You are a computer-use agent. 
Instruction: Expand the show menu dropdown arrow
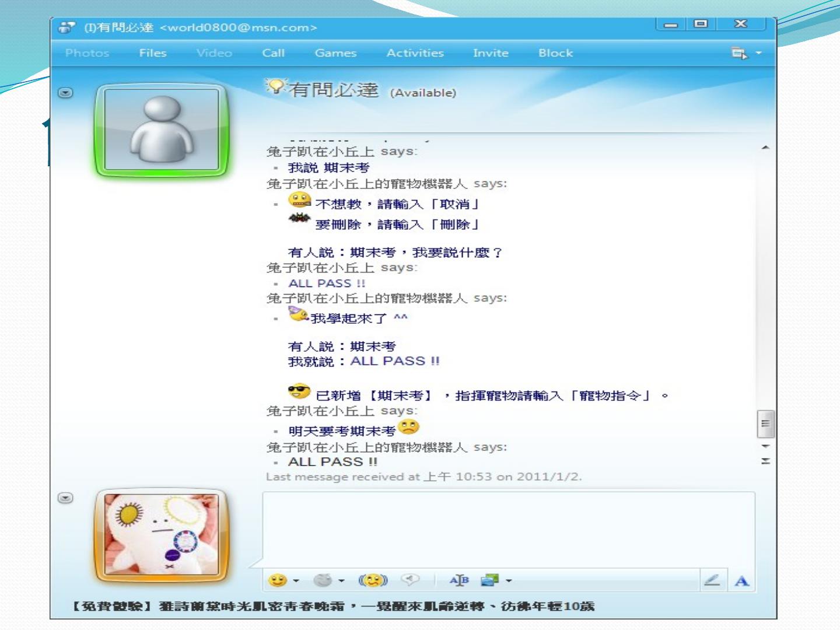[759, 53]
